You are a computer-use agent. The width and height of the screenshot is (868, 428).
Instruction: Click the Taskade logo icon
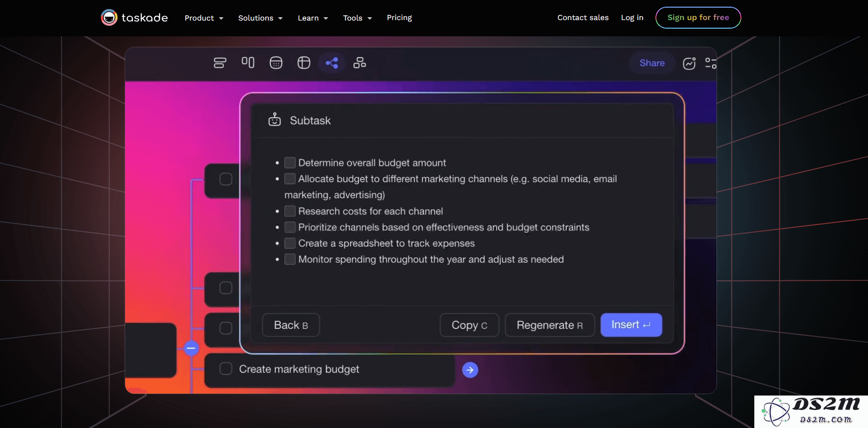click(109, 18)
